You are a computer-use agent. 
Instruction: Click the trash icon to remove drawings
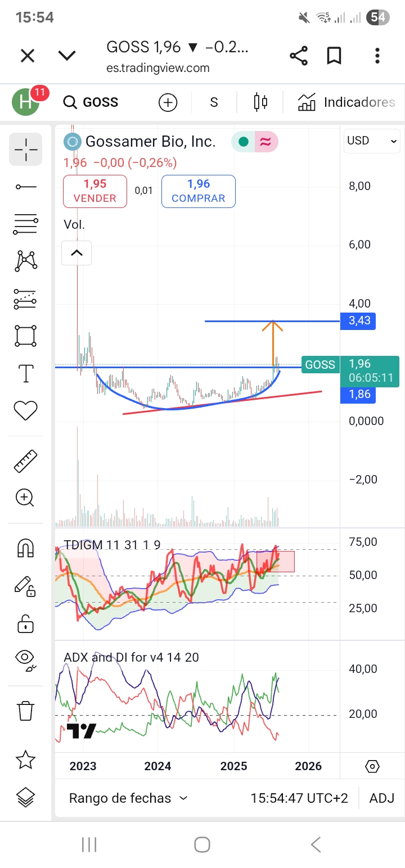pos(25,711)
